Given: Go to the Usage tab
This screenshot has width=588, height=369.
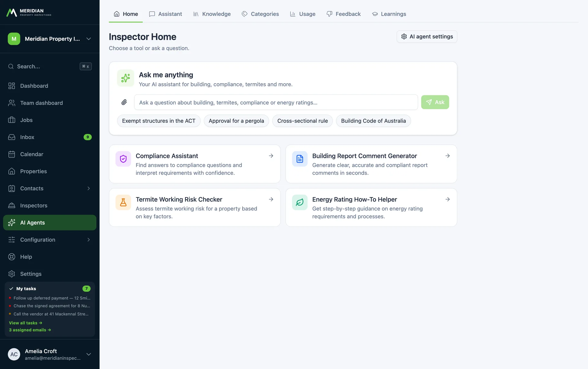Looking at the screenshot, I should pos(303,14).
